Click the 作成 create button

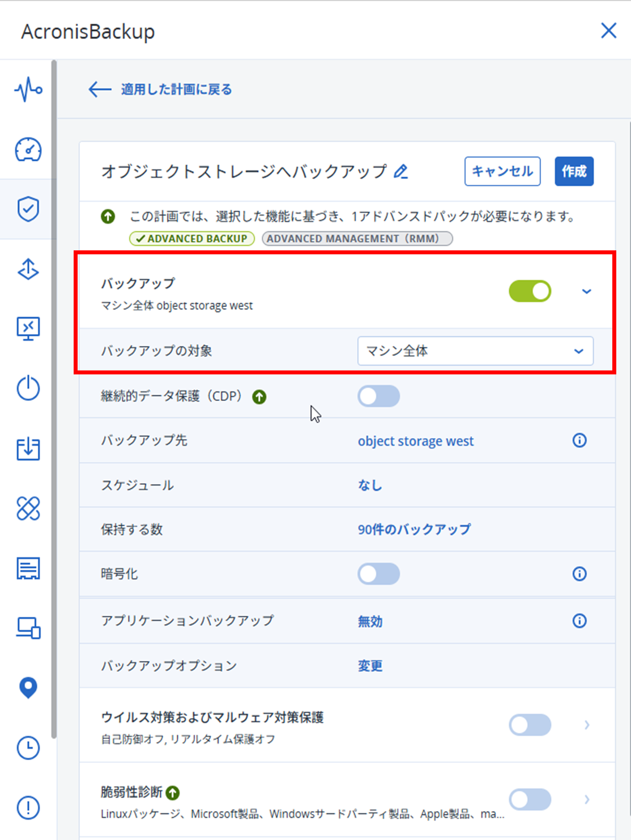click(x=574, y=172)
